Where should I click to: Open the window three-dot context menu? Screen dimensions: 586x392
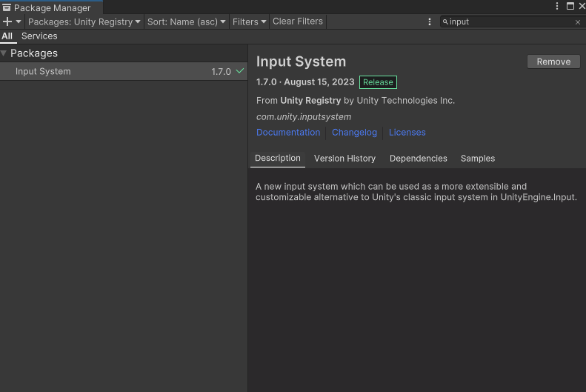[x=557, y=6]
